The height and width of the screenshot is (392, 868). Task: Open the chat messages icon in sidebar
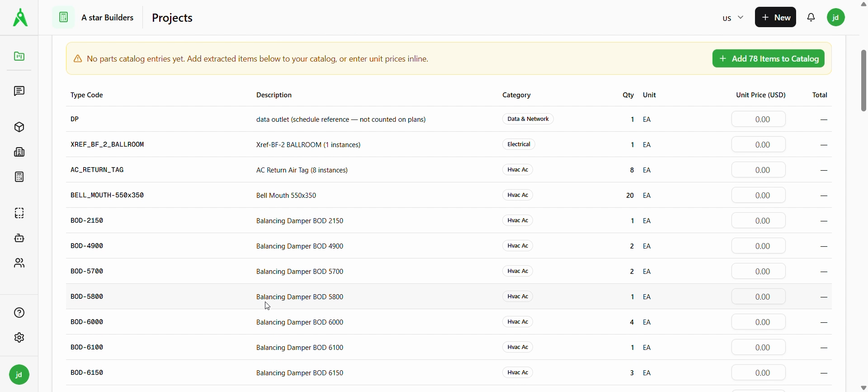click(19, 91)
